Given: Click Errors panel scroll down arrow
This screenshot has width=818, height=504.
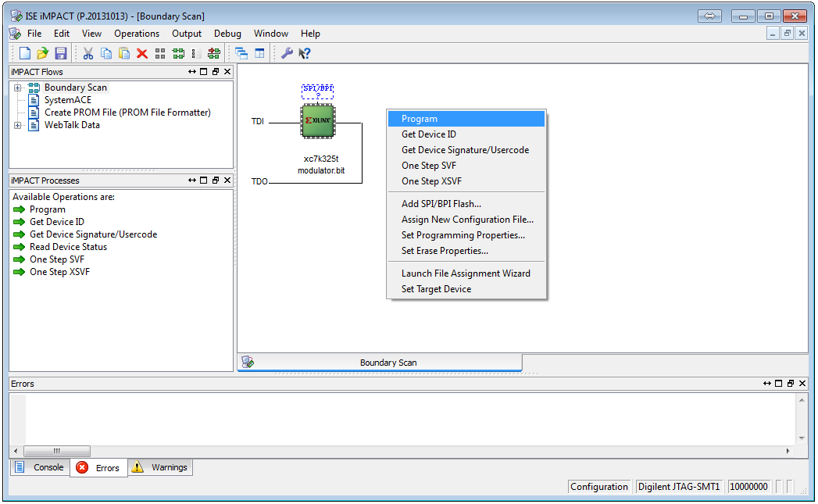Looking at the screenshot, I should point(802,438).
